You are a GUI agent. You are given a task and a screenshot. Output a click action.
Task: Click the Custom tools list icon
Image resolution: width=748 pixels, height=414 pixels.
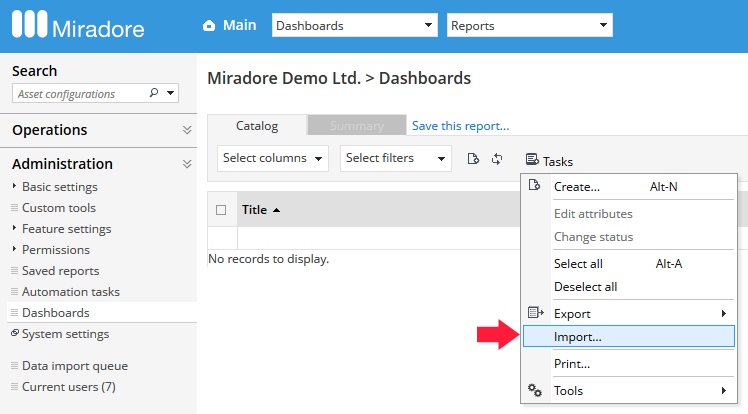click(x=14, y=207)
